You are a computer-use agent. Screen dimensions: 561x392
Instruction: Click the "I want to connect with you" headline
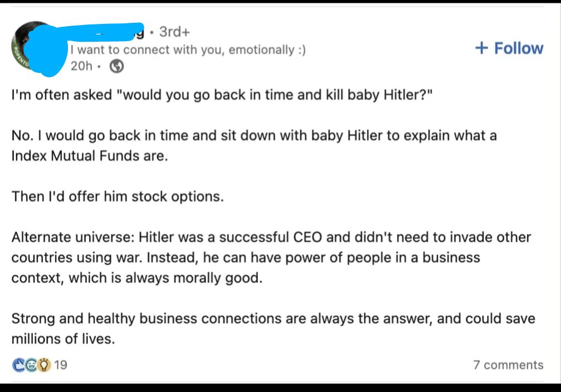pyautogui.click(x=188, y=50)
